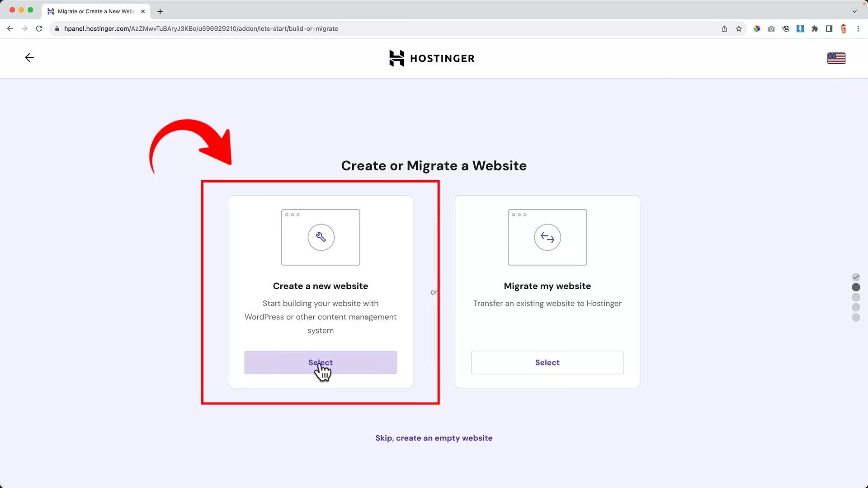Bookmark this page using the star icon

[x=739, y=28]
